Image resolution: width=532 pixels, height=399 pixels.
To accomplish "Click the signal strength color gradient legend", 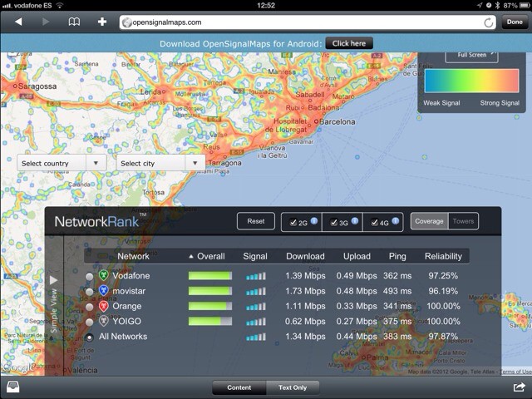I will pos(471,81).
